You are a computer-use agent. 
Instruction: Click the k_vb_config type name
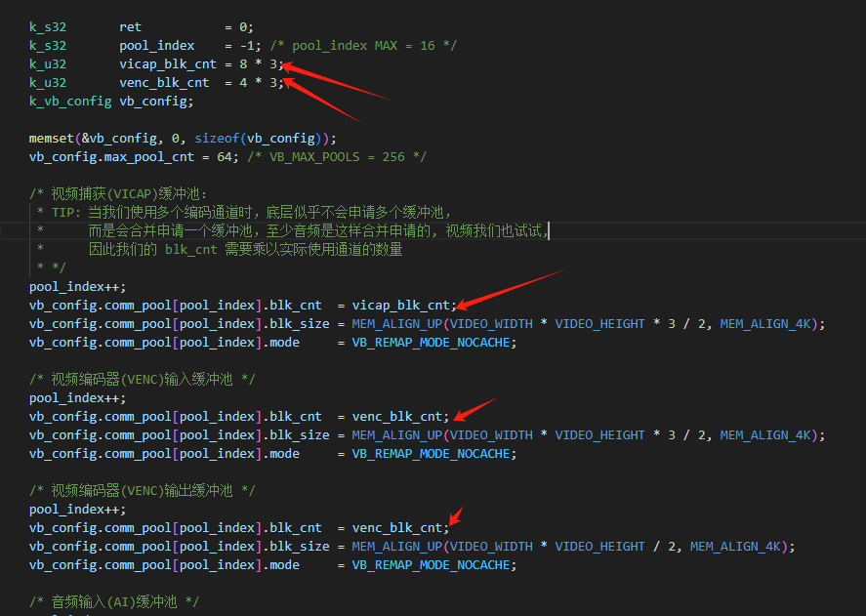[x=70, y=102]
